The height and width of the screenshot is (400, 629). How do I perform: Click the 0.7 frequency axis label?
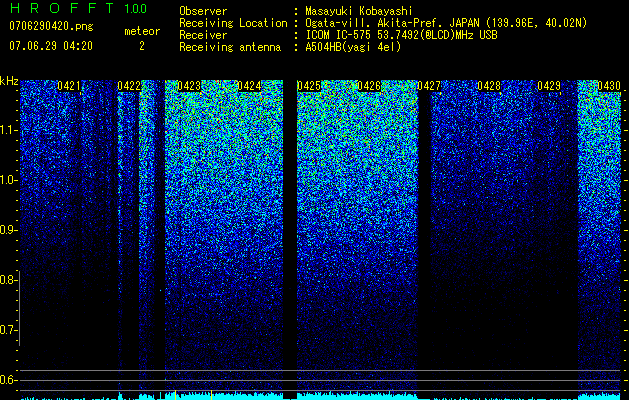click(x=9, y=330)
